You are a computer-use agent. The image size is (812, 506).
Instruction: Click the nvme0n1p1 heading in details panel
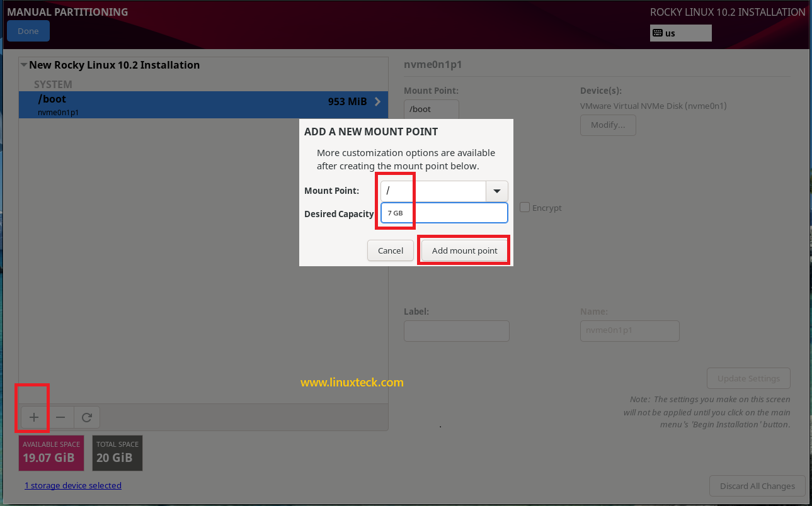click(433, 65)
